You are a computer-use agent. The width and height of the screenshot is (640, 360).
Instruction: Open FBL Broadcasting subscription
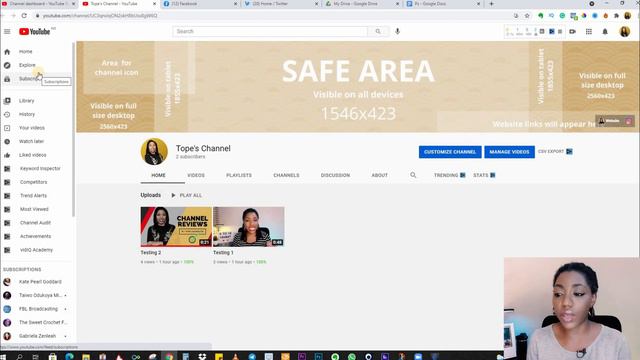pyautogui.click(x=37, y=309)
